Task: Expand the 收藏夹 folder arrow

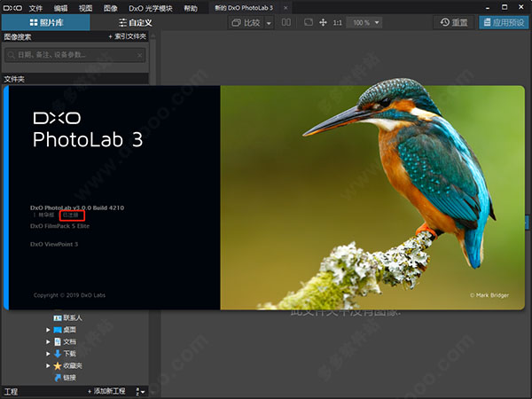Action: click(48, 365)
